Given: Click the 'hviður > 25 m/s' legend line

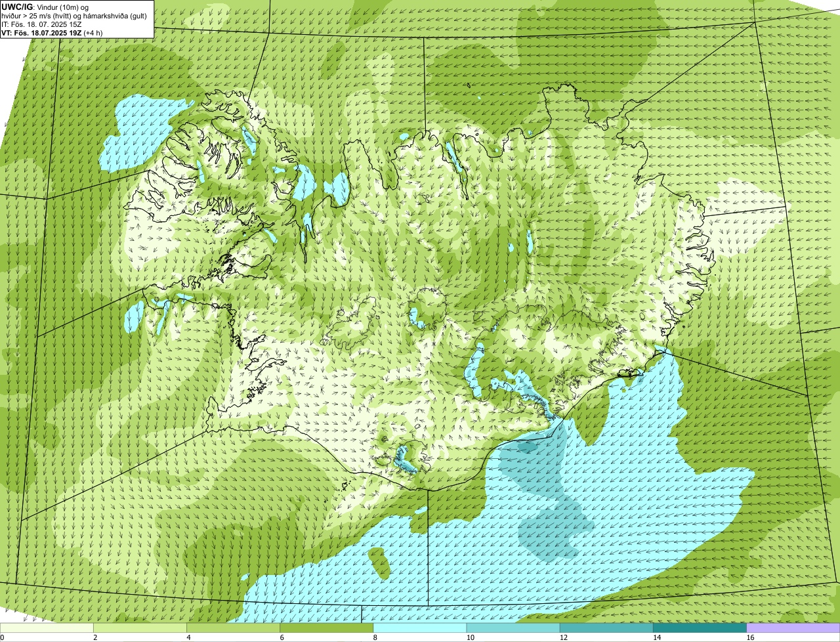Looking at the screenshot, I should (x=74, y=15).
